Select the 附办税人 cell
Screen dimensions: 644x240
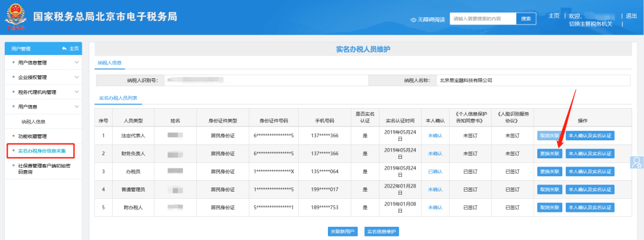(134, 208)
